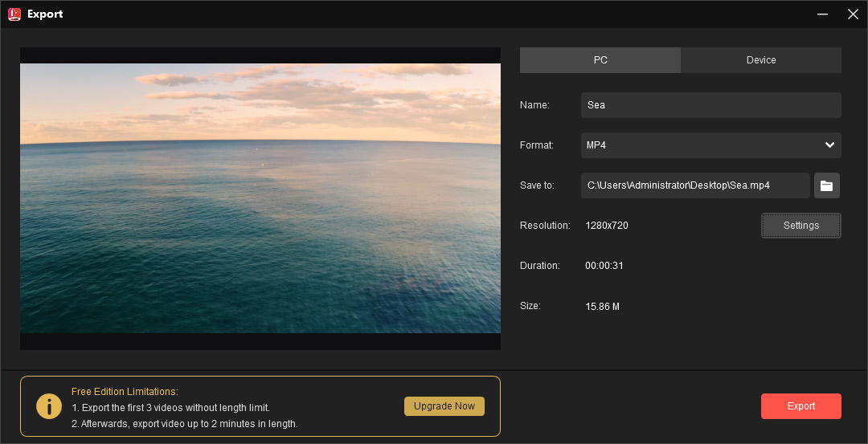This screenshot has width=868, height=444.
Task: Click the Free Edition Limitations heading
Action: [x=124, y=392]
